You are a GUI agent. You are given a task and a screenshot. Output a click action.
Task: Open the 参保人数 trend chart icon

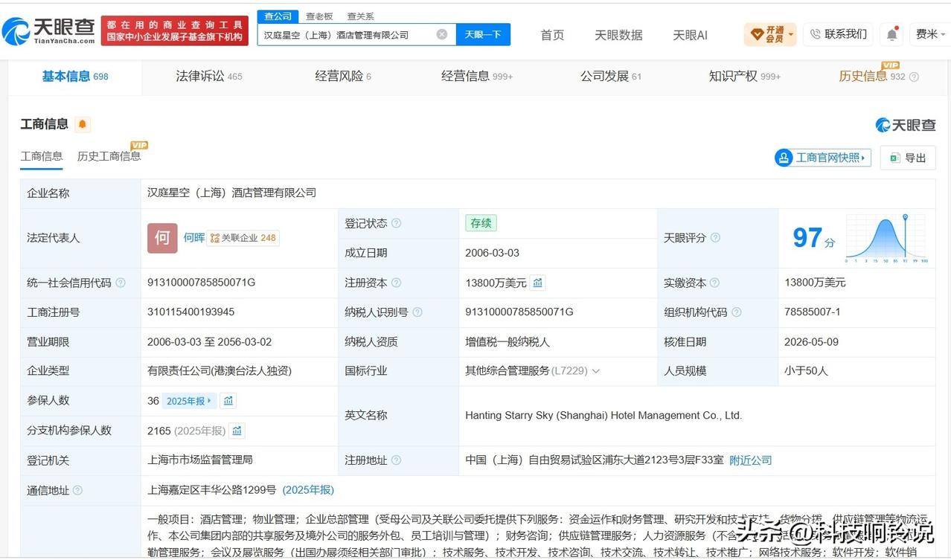click(228, 401)
